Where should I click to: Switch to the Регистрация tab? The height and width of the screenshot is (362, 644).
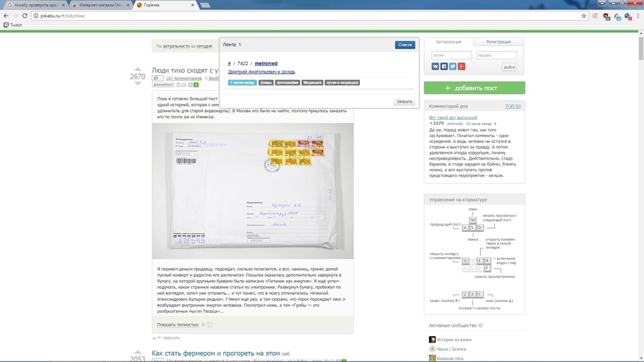[x=498, y=41]
